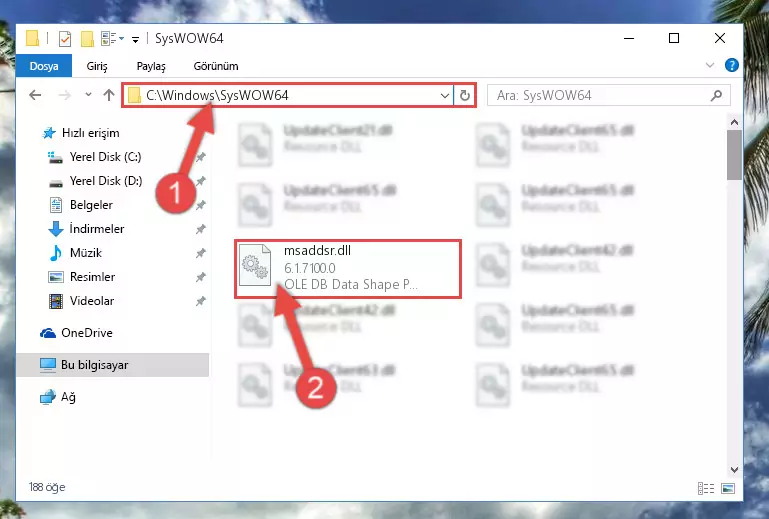Expand the address bar history dropdown

click(x=445, y=95)
